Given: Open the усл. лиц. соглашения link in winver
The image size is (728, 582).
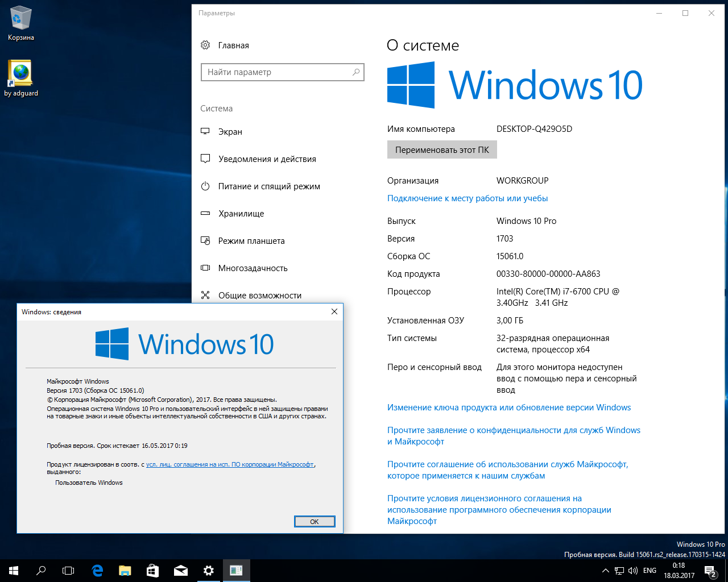Looking at the screenshot, I should tap(230, 464).
